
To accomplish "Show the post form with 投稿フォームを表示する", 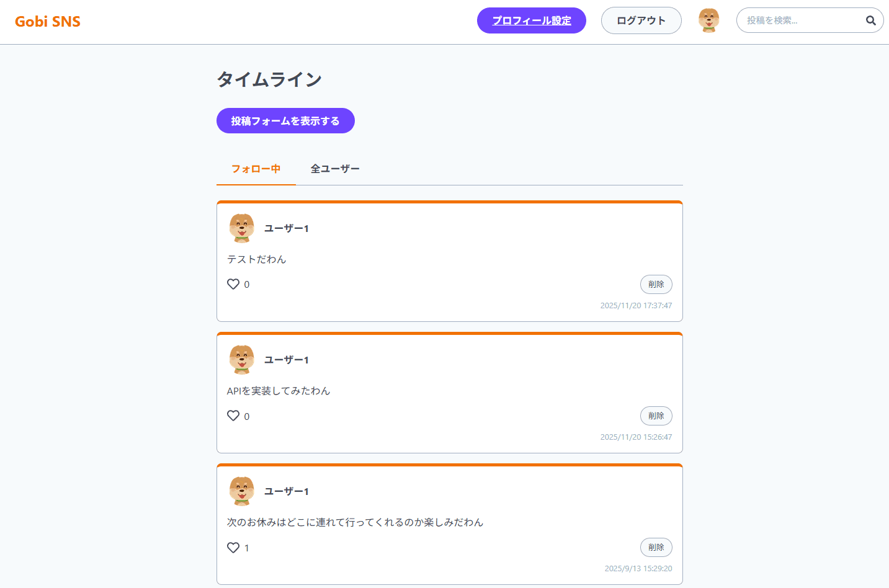I will (x=285, y=121).
